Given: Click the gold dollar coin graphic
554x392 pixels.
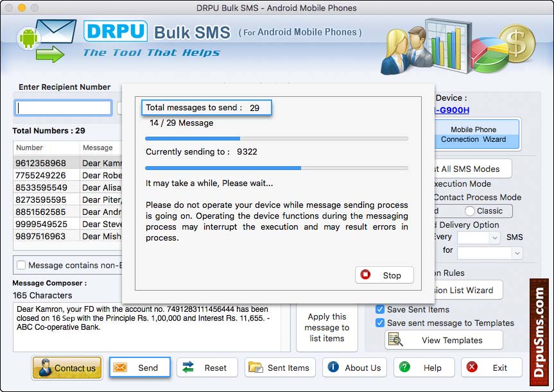Looking at the screenshot, I should tap(516, 43).
